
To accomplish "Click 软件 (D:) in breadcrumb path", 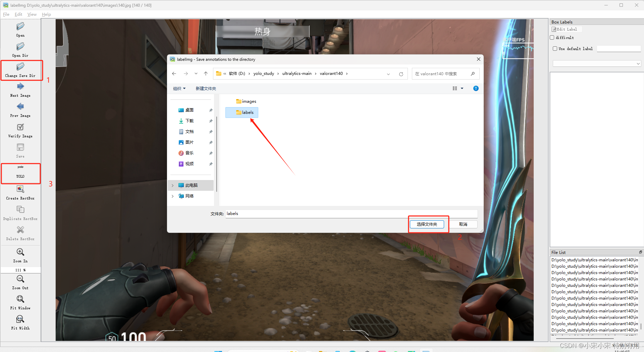I will (x=237, y=74).
